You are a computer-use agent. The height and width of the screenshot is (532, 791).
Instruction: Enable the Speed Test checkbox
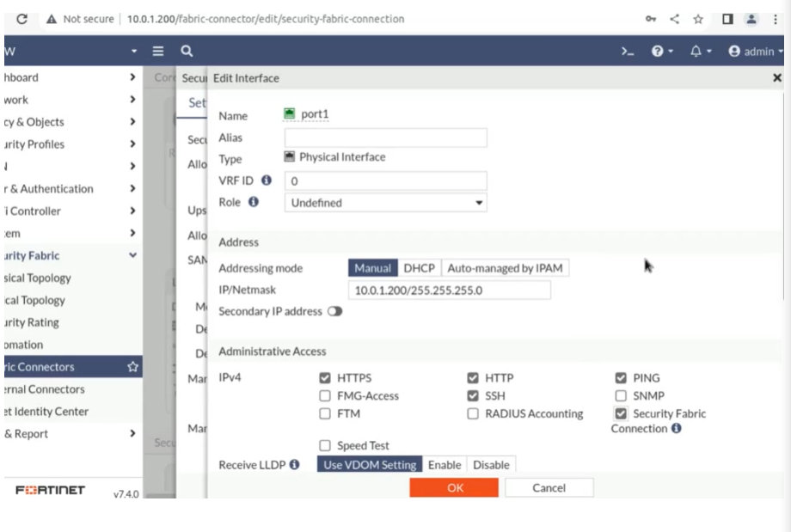(x=325, y=445)
